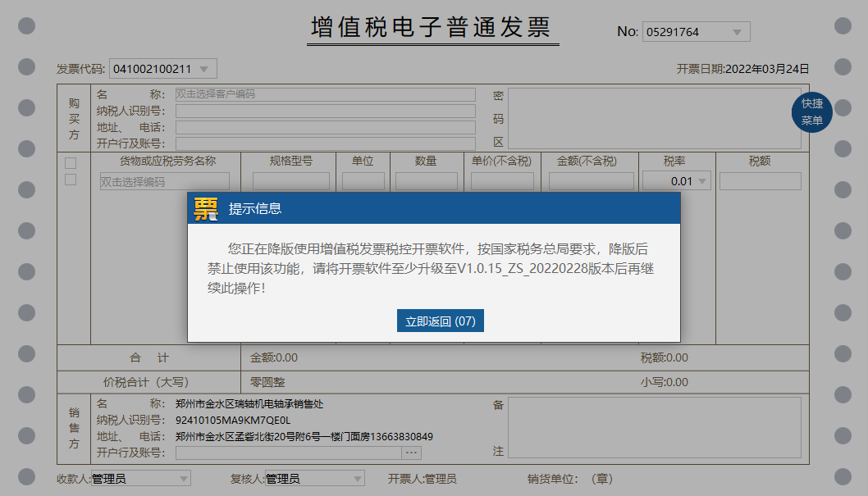The height and width of the screenshot is (496, 868).
Task: Click the 税额 input field
Action: [x=760, y=181]
